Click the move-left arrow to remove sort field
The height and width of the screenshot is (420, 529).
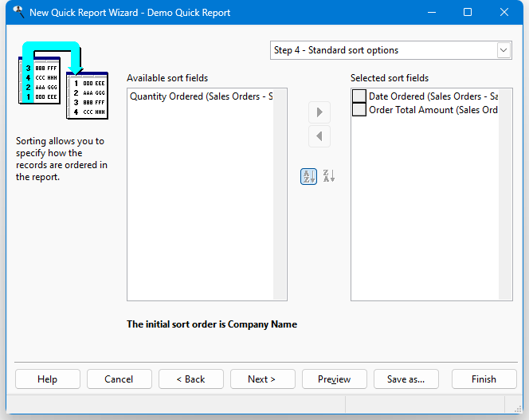click(x=319, y=136)
